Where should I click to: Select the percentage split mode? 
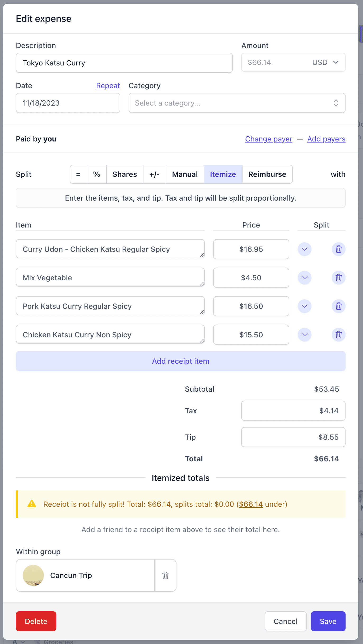[x=96, y=174]
